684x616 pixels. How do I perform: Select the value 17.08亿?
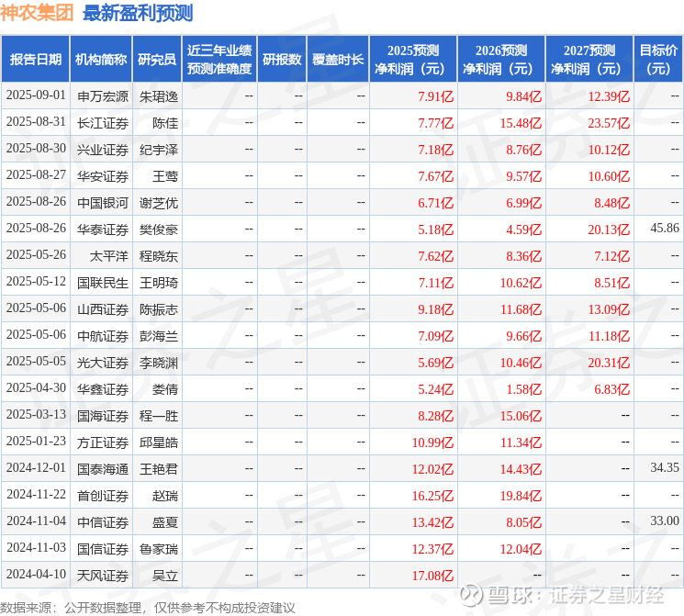pos(432,576)
